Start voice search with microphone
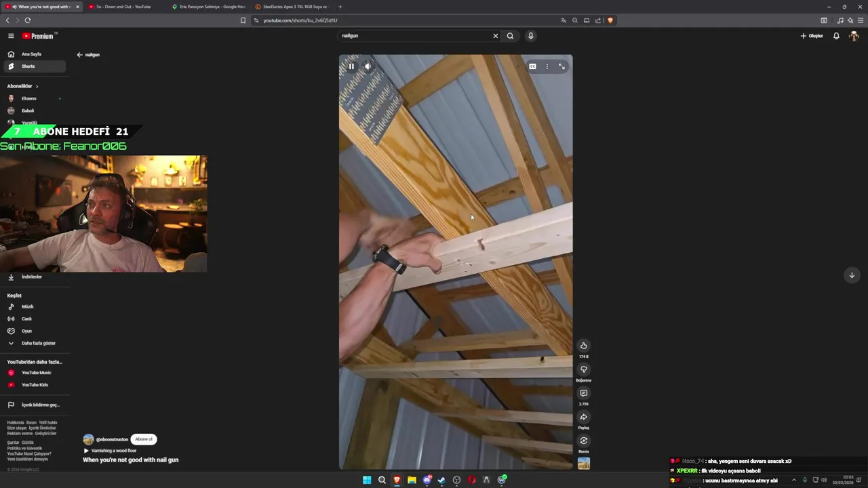 coord(530,36)
